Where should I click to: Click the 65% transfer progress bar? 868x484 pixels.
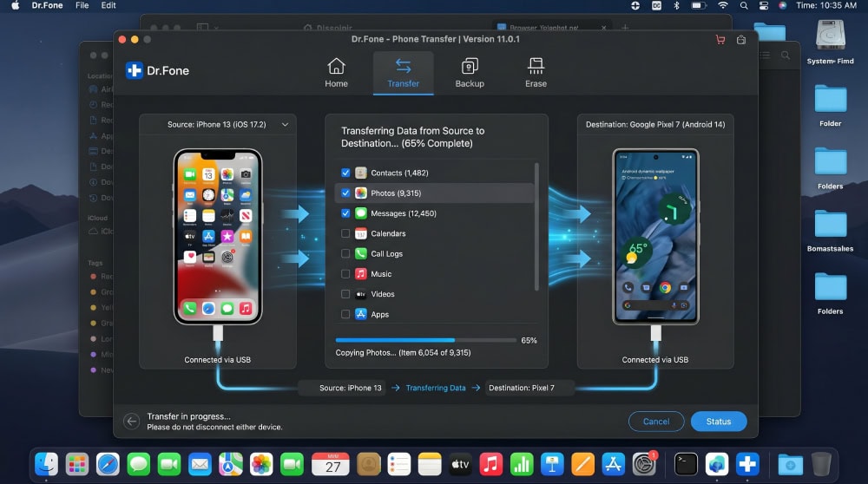pyautogui.click(x=425, y=340)
